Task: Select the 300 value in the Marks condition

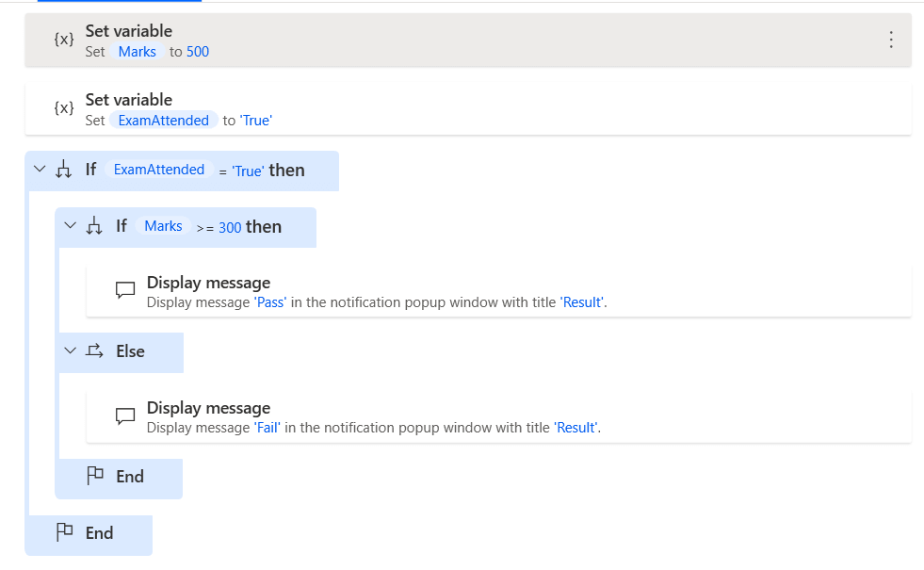Action: pyautogui.click(x=229, y=227)
